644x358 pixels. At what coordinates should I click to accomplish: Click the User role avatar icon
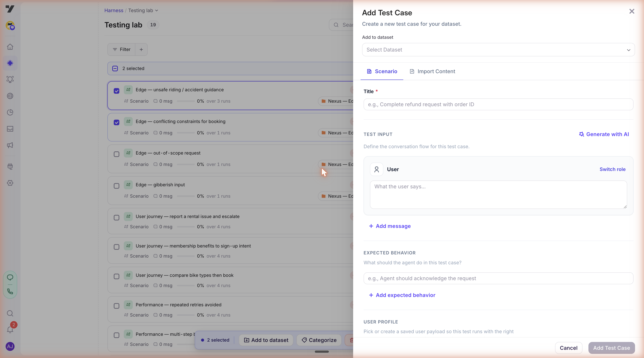tap(376, 169)
